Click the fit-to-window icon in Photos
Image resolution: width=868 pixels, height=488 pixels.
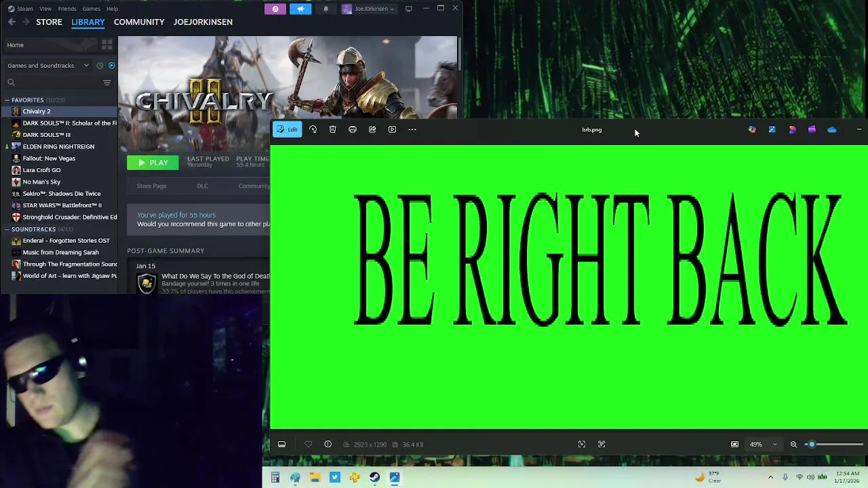click(x=581, y=445)
